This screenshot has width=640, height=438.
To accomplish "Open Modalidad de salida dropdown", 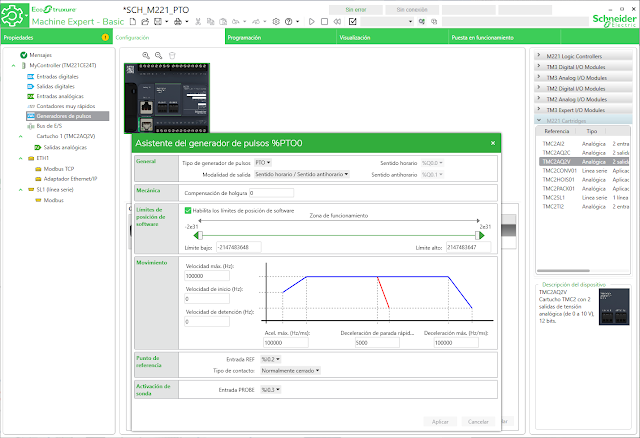I will (302, 174).
